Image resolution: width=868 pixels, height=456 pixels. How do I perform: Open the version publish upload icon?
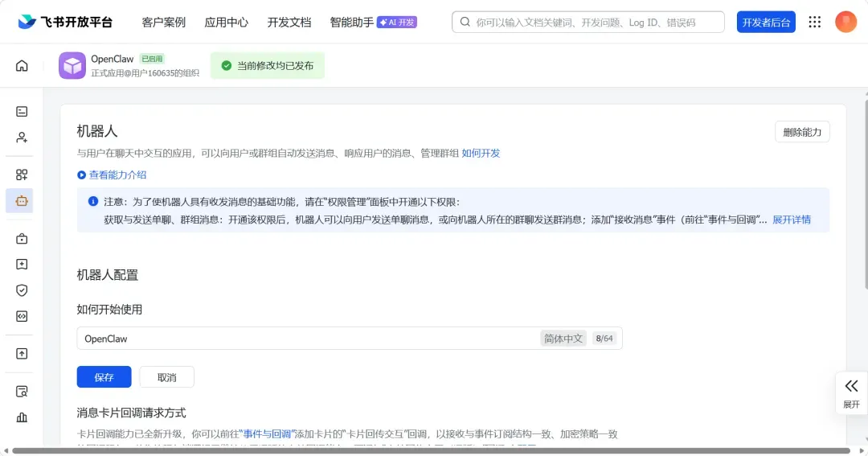click(22, 353)
